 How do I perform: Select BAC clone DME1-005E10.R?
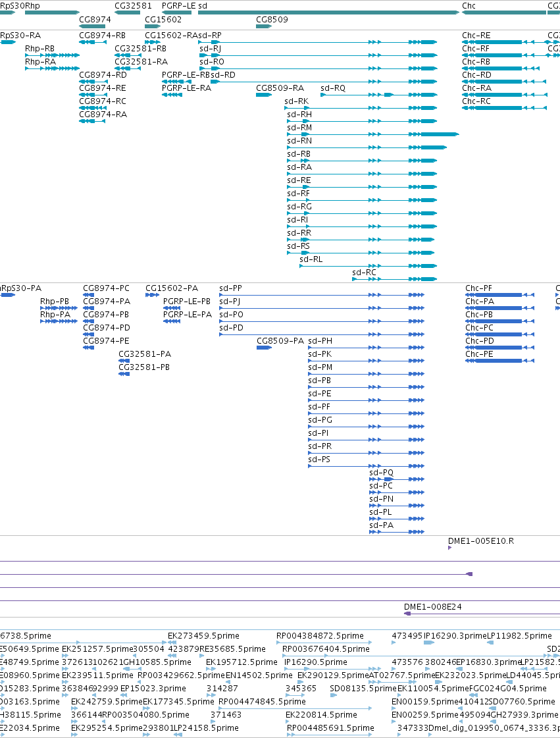point(481,540)
